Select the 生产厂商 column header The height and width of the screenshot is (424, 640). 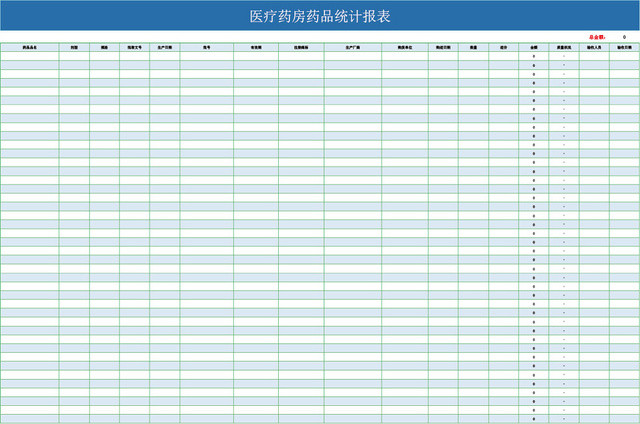point(353,47)
